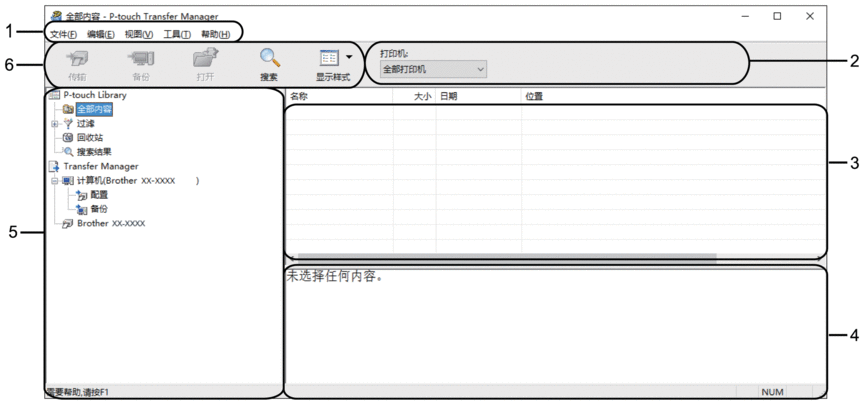864x403 pixels.
Task: Open the 工具(T) menu
Action: [x=177, y=34]
